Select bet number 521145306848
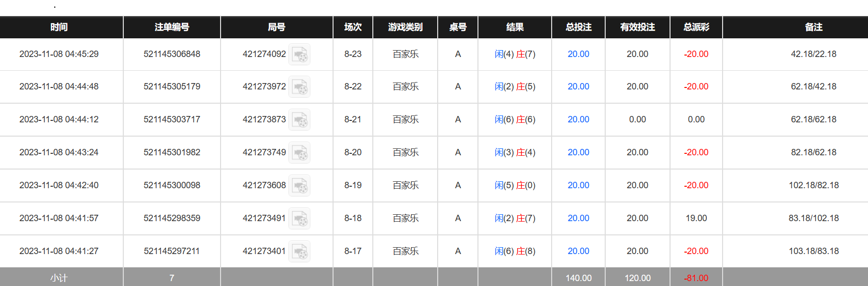The width and height of the screenshot is (868, 286). coord(172,54)
